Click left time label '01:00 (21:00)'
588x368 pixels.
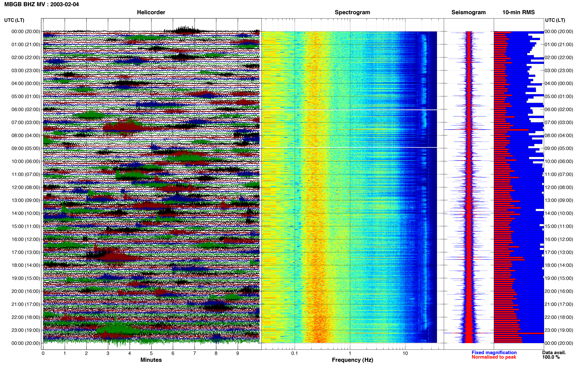tap(26, 44)
